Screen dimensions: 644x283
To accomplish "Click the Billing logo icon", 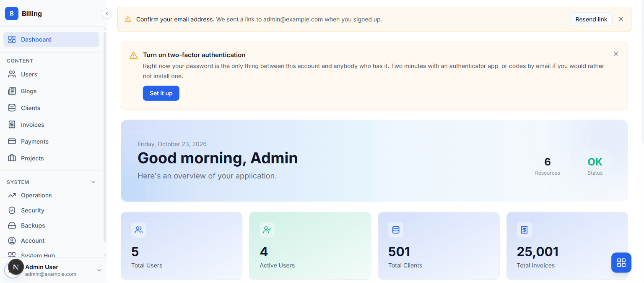I will pos(12,13).
